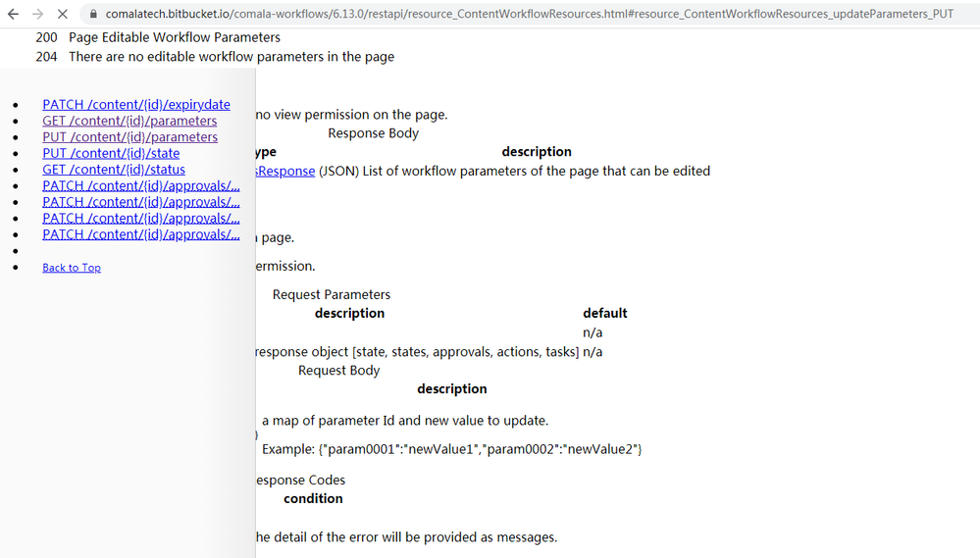The height and width of the screenshot is (558, 980).
Task: Open GET /content/{id}/status link
Action: pyautogui.click(x=114, y=170)
